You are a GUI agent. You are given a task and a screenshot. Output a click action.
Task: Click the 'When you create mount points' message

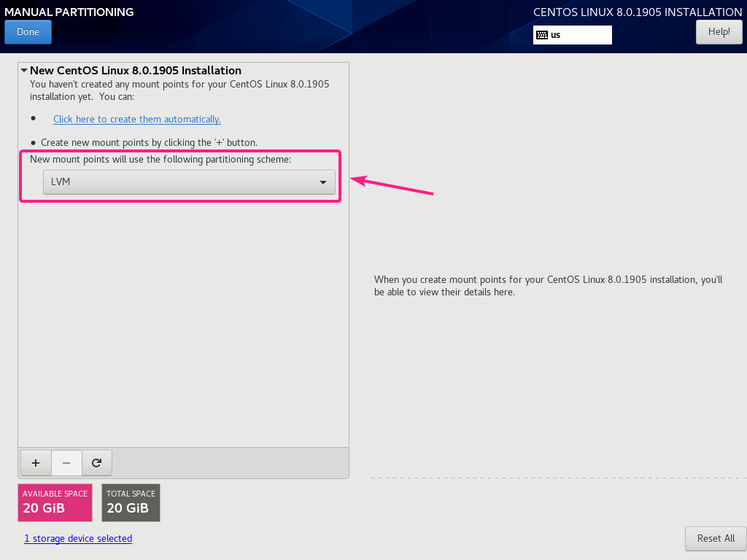[549, 286]
